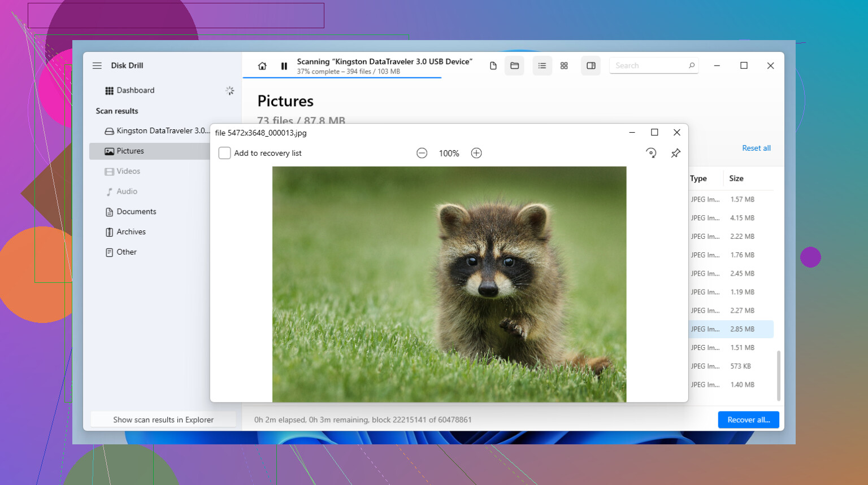The width and height of the screenshot is (868, 485).
Task: Select the 4.15 MB file row
Action: click(x=731, y=218)
